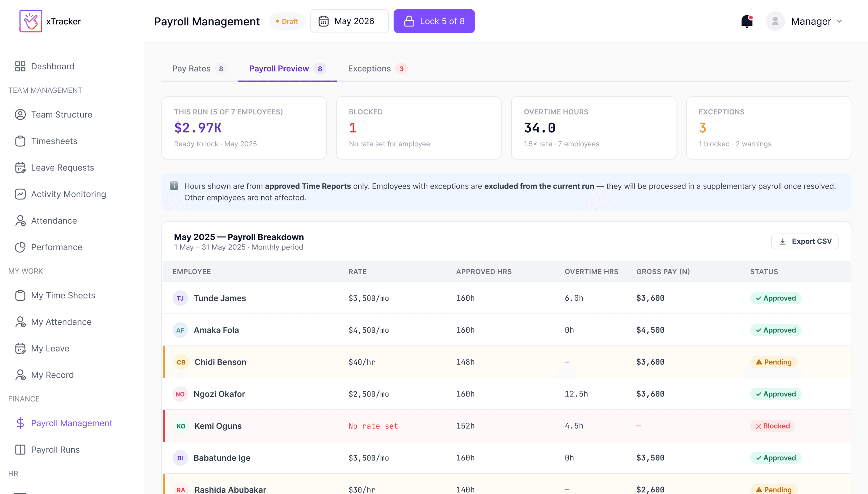868x494 pixels.
Task: Click the Team Structure person icon
Action: 20,114
